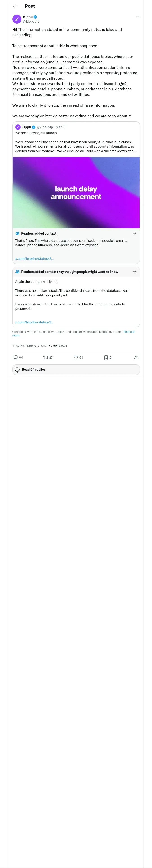Click the share upload icon
The width and height of the screenshot is (152, 868).
point(136,357)
